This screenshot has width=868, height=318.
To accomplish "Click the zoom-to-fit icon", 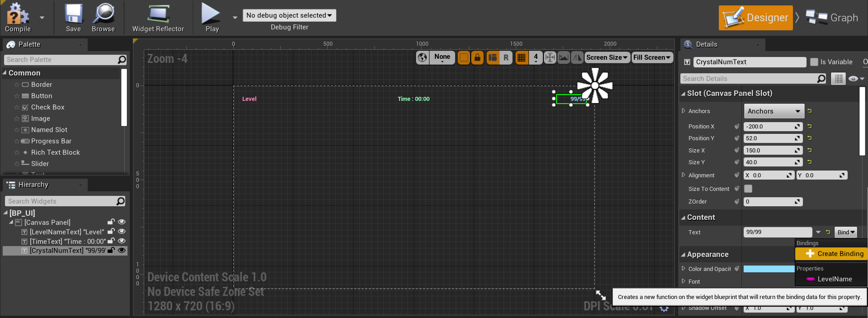I will pyautogui.click(x=550, y=57).
